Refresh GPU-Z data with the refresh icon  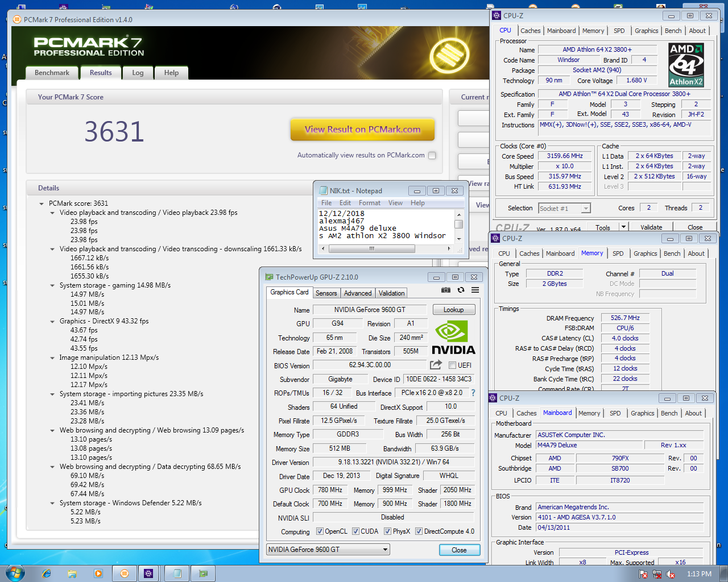point(461,290)
